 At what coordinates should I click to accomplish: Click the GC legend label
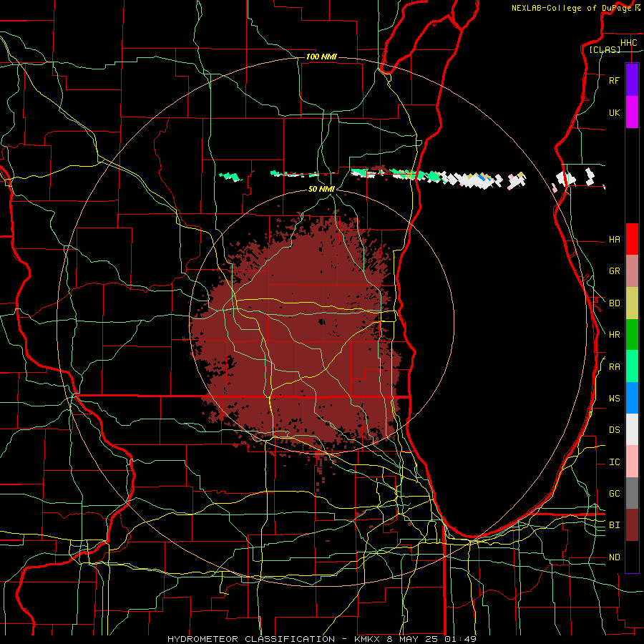click(x=614, y=494)
